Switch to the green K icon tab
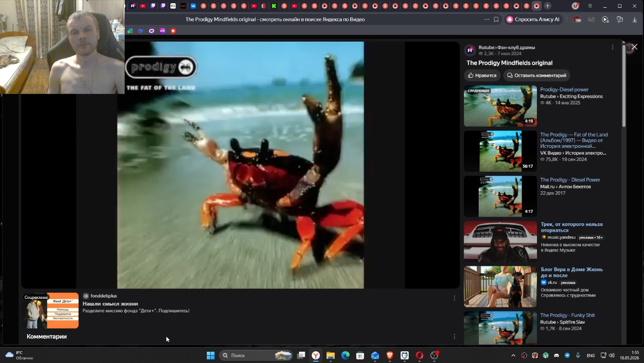The height and width of the screenshot is (363, 644). (274, 6)
